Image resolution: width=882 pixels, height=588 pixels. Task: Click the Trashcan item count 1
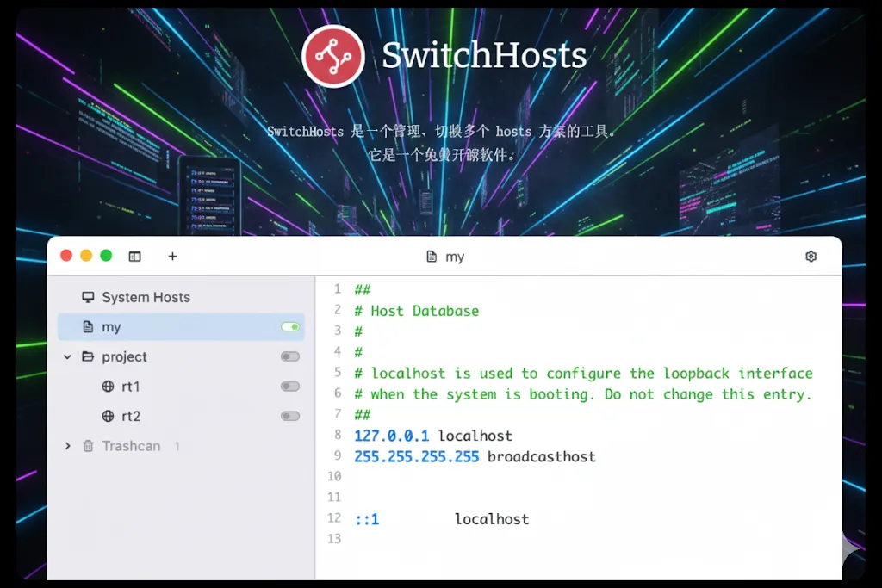177,446
